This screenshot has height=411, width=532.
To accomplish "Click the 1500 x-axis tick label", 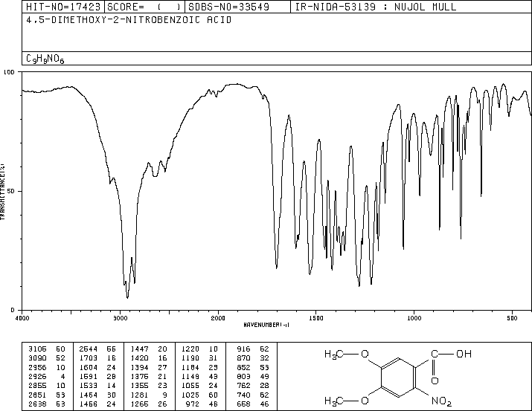I will pyautogui.click(x=316, y=318).
